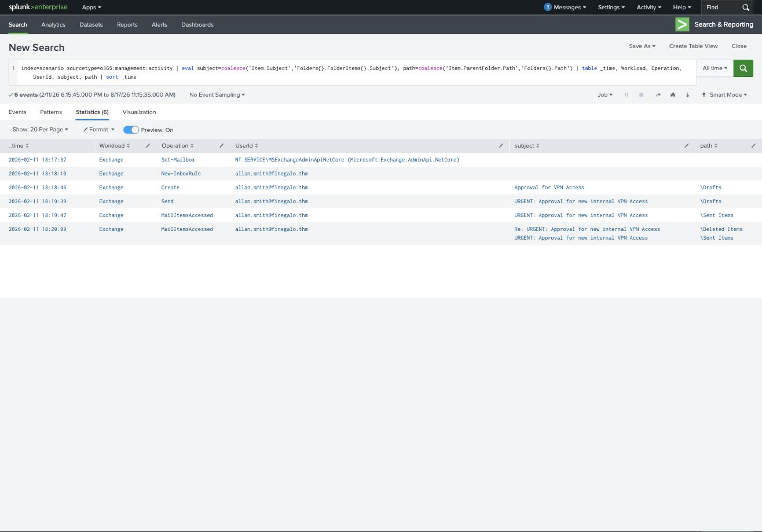Share the search job
Screen dimensions: 762x532
point(658,95)
